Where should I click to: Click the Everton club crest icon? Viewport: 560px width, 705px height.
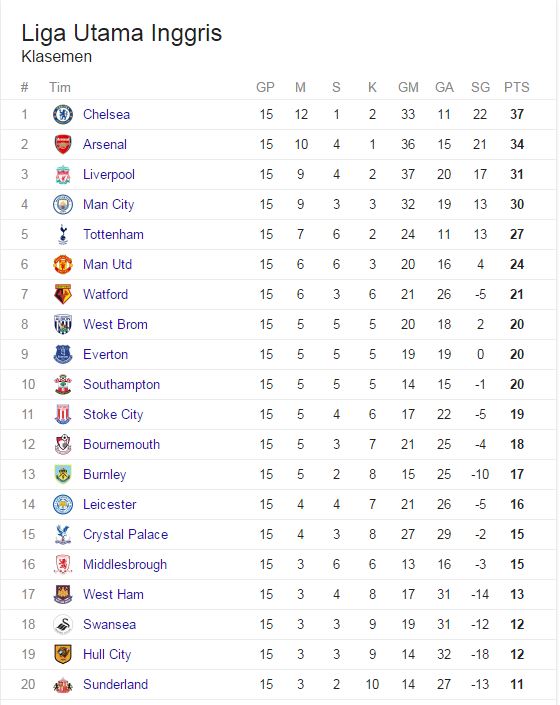[63, 354]
